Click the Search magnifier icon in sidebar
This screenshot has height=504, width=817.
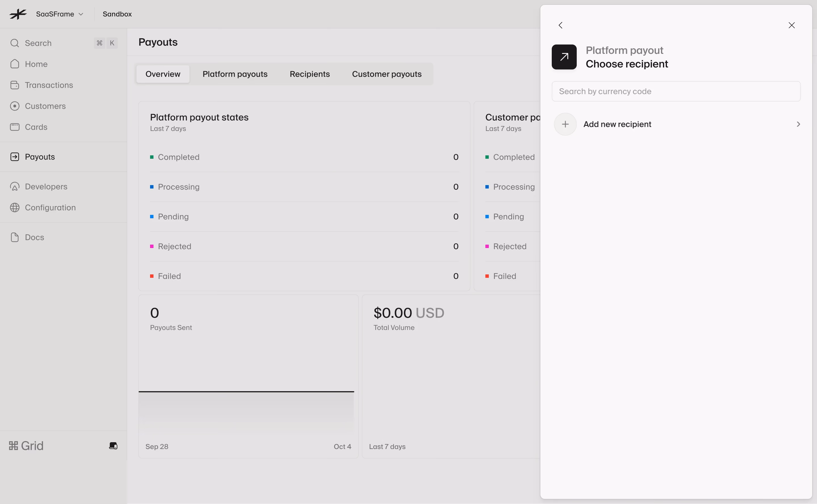tap(15, 43)
